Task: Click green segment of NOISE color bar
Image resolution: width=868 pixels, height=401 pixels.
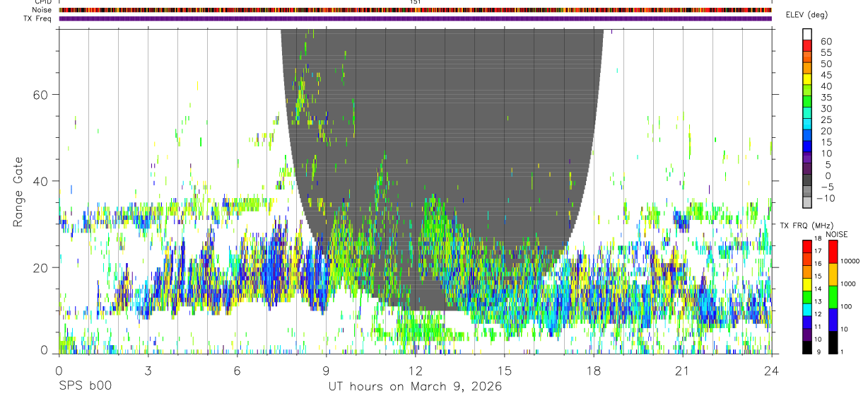Action: point(833,297)
